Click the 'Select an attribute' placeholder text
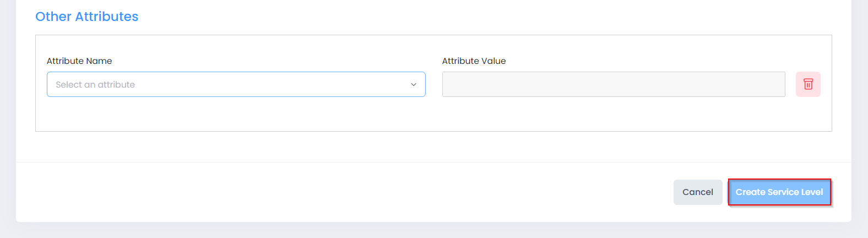 pos(95,84)
